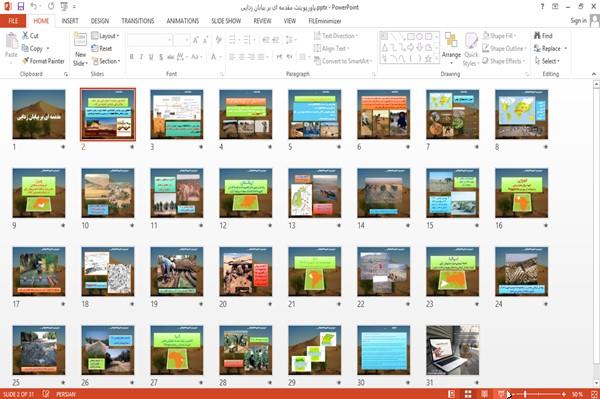The width and height of the screenshot is (600, 399).
Task: Open Text Direction dropdown
Action: pos(336,36)
